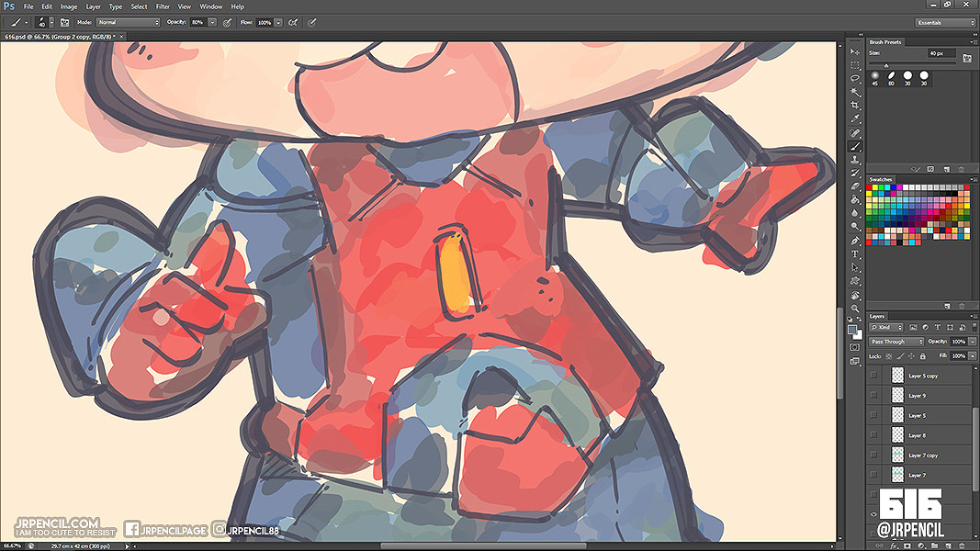The image size is (980, 551).
Task: Show Layer 8 visibility
Action: (x=873, y=434)
